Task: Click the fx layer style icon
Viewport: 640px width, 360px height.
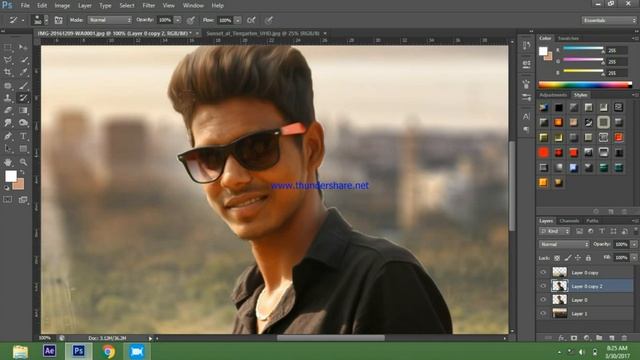Action: 561,338
